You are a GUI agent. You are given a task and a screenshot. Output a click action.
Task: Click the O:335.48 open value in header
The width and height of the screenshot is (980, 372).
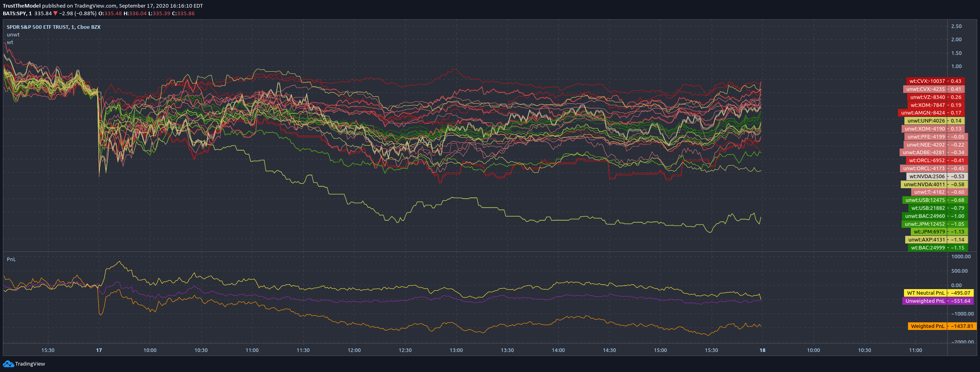point(110,13)
